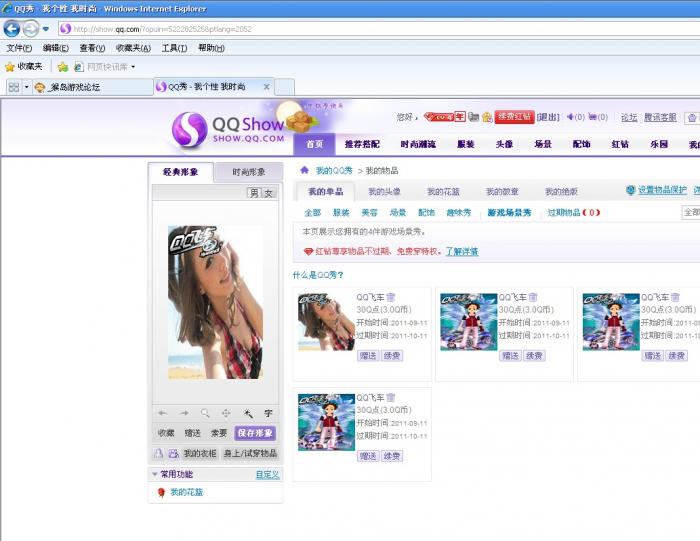Click the red diamond LV level badge
The height and width of the screenshot is (541, 700).
(439, 117)
